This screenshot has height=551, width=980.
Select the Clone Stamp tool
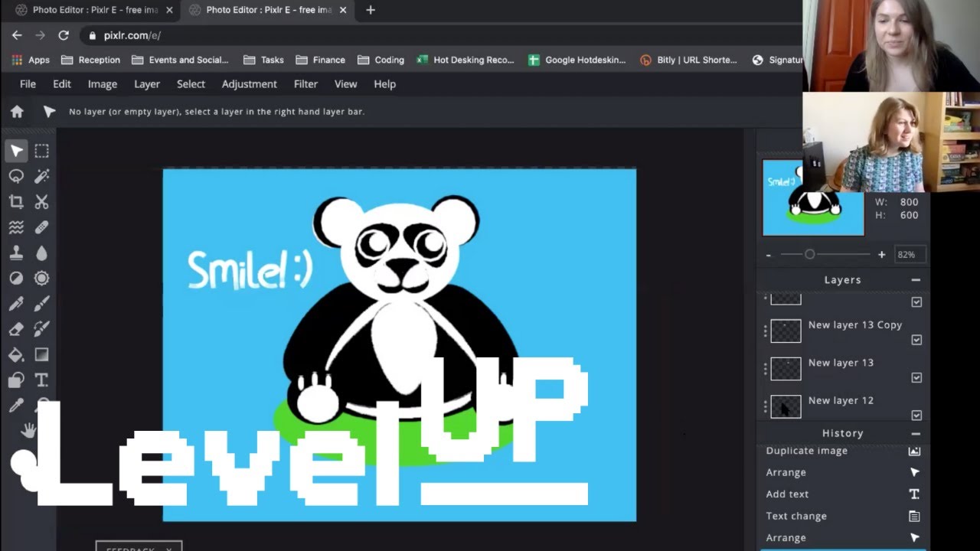16,253
